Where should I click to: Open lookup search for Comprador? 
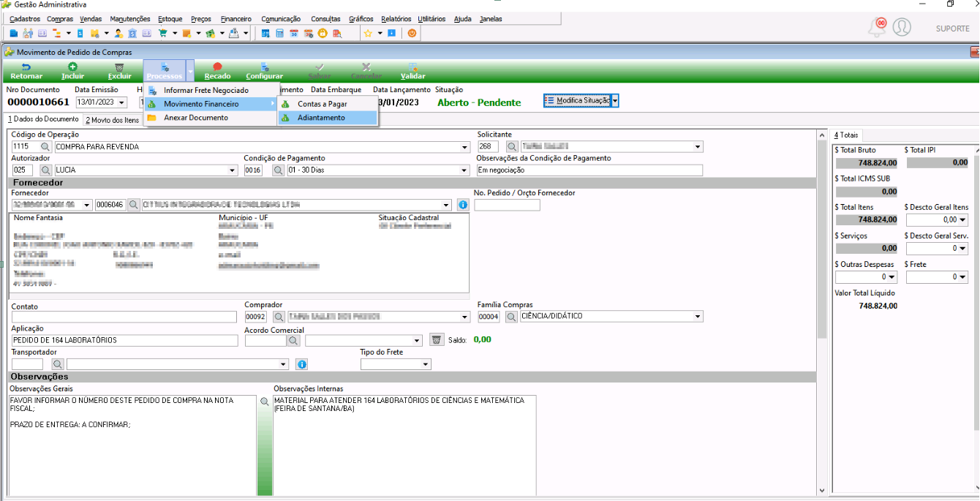278,317
